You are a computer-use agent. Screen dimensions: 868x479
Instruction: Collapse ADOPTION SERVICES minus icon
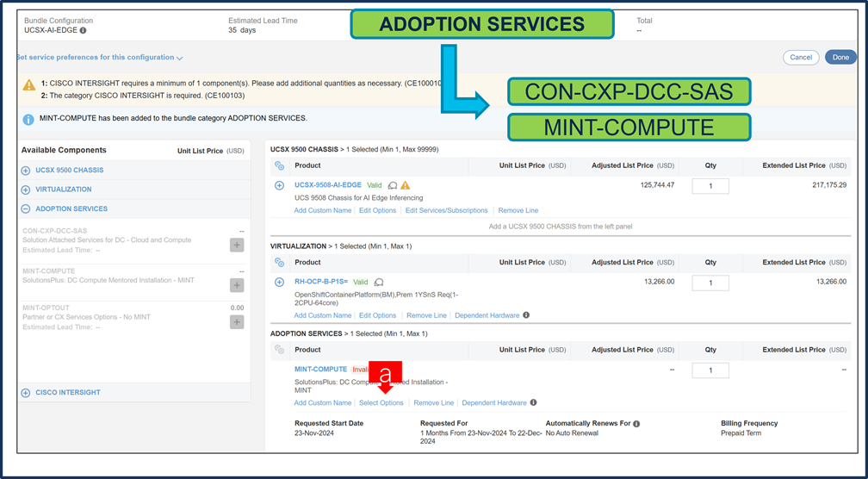click(26, 209)
